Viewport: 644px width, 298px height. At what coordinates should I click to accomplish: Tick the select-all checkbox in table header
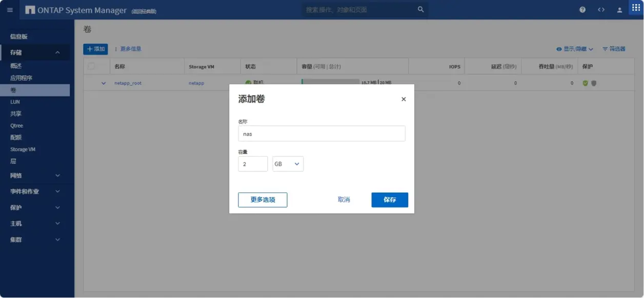pos(91,66)
